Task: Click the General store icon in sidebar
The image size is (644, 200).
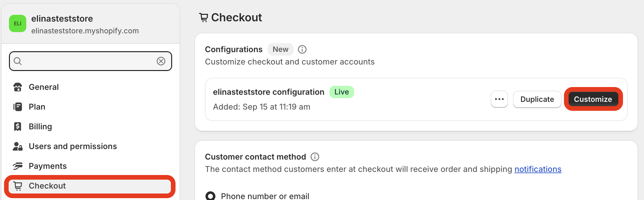Action: (x=18, y=87)
